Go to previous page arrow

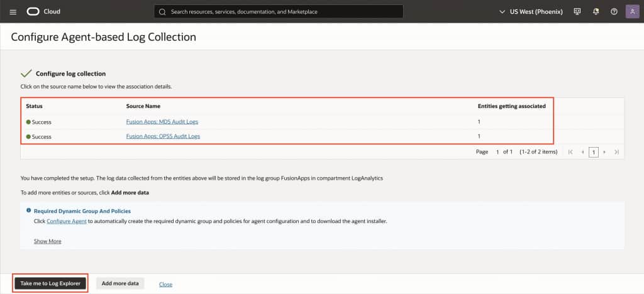coord(582,152)
